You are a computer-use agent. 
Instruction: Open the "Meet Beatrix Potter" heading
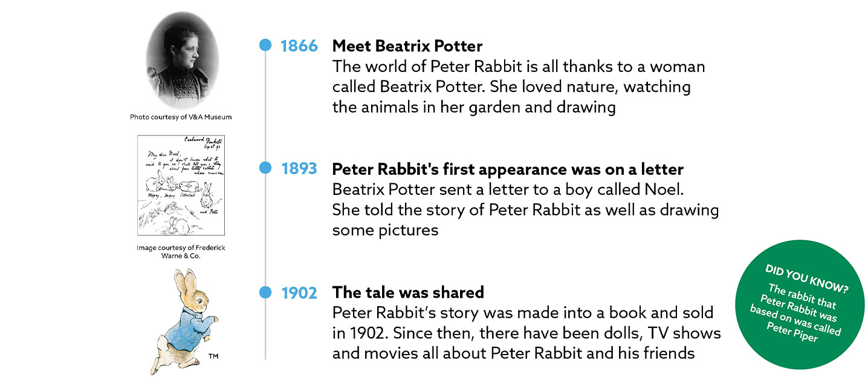[407, 46]
